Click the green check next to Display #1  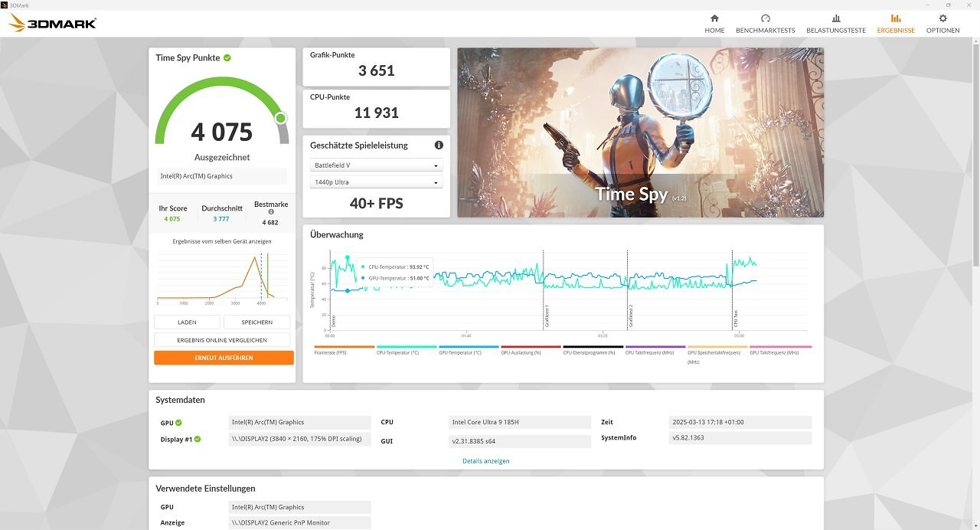[x=197, y=439]
